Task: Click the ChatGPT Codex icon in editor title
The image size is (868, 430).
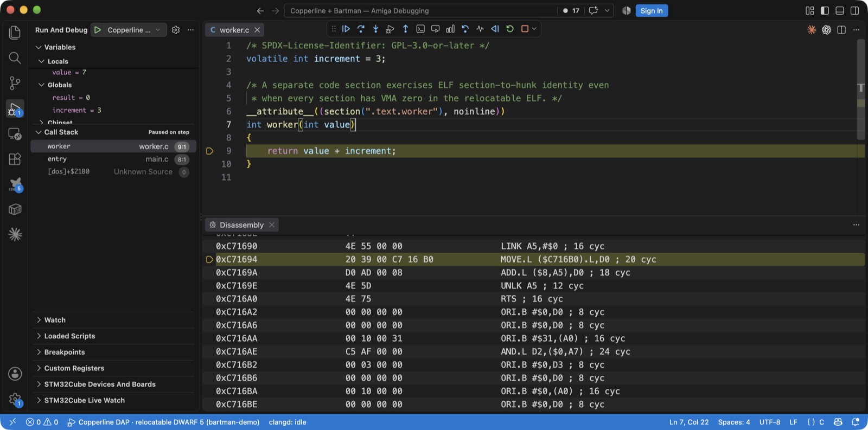Action: [x=826, y=30]
